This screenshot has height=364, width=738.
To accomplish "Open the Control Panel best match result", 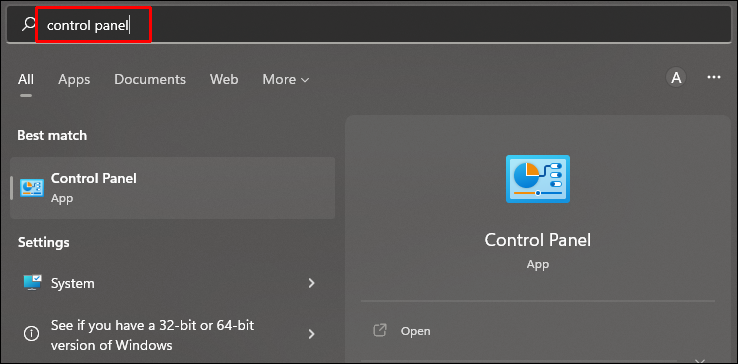I will pos(173,188).
